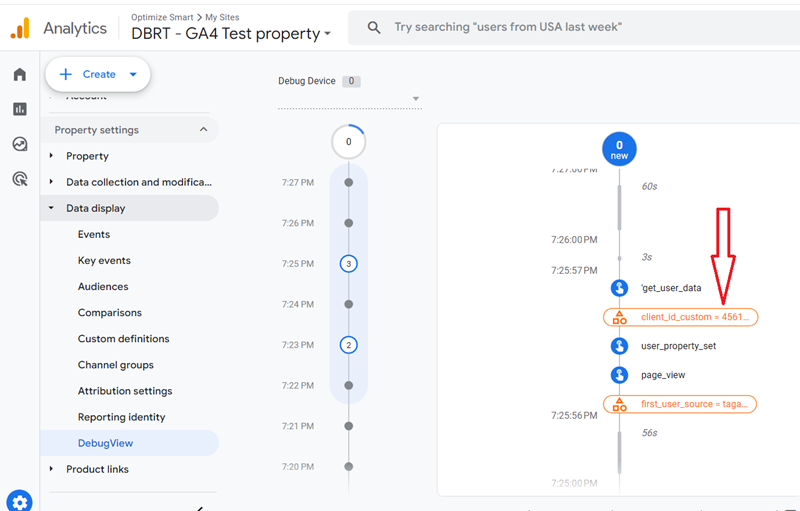Click the 7:25:56 PM timestamp
Screen dimensions: 800x511
(574, 416)
